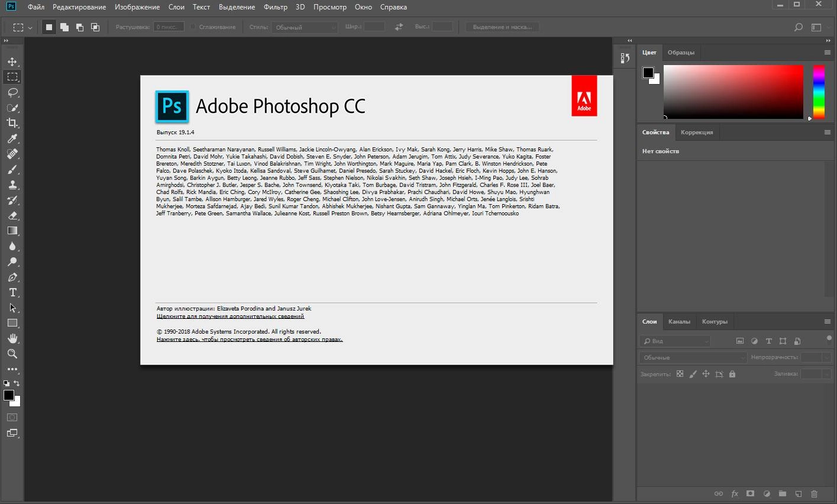Select the Rectangular Marquee tool in toolbox
This screenshot has height=504, width=837.
12,77
